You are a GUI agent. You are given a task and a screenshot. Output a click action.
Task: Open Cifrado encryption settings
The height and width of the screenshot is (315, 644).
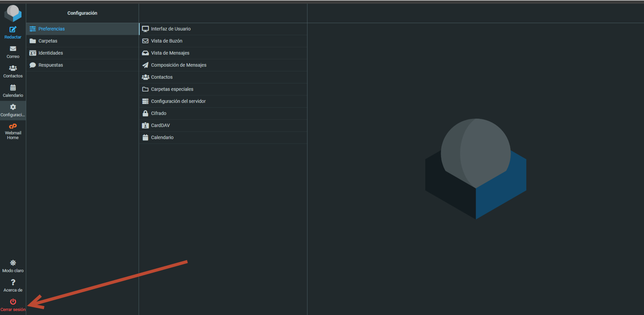click(158, 113)
